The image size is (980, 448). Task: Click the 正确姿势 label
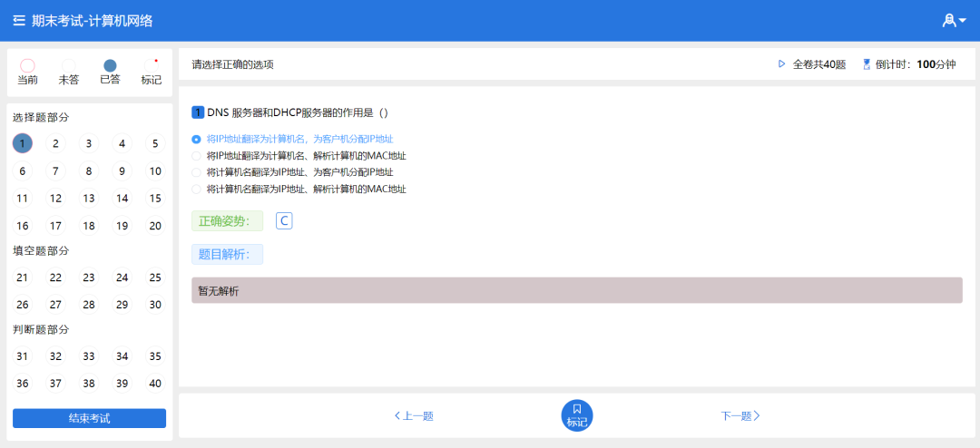pyautogui.click(x=227, y=221)
